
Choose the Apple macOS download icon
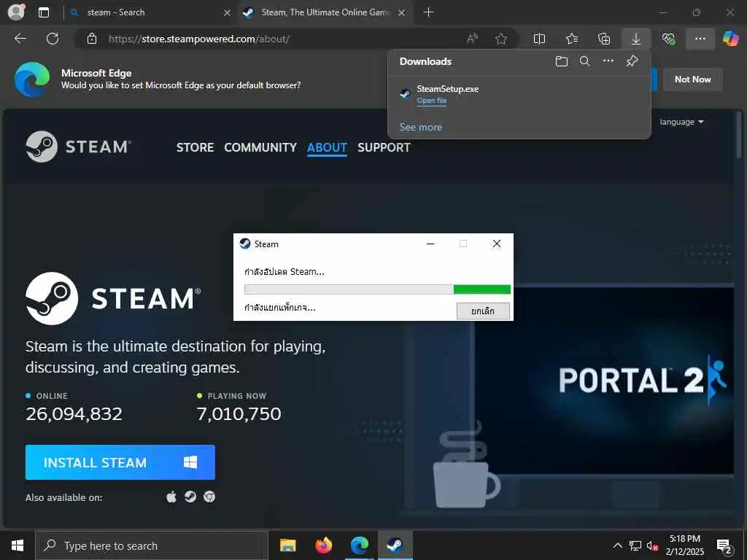pos(171,497)
